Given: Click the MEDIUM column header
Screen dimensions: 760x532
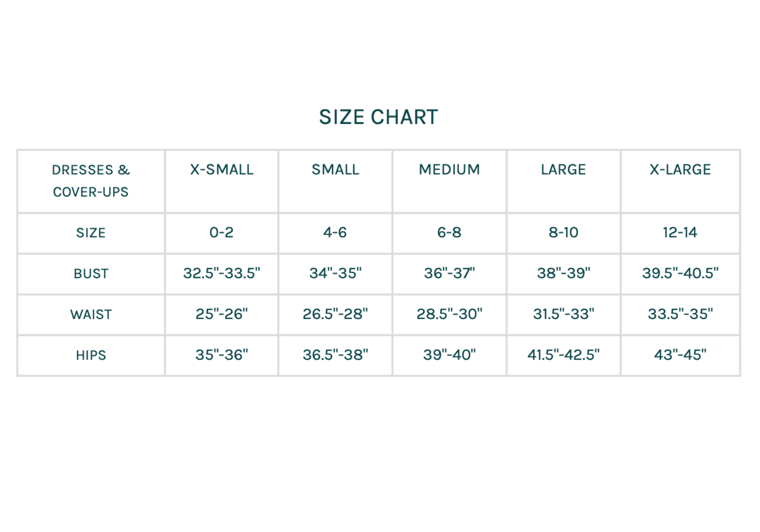Looking at the screenshot, I should point(449,169).
